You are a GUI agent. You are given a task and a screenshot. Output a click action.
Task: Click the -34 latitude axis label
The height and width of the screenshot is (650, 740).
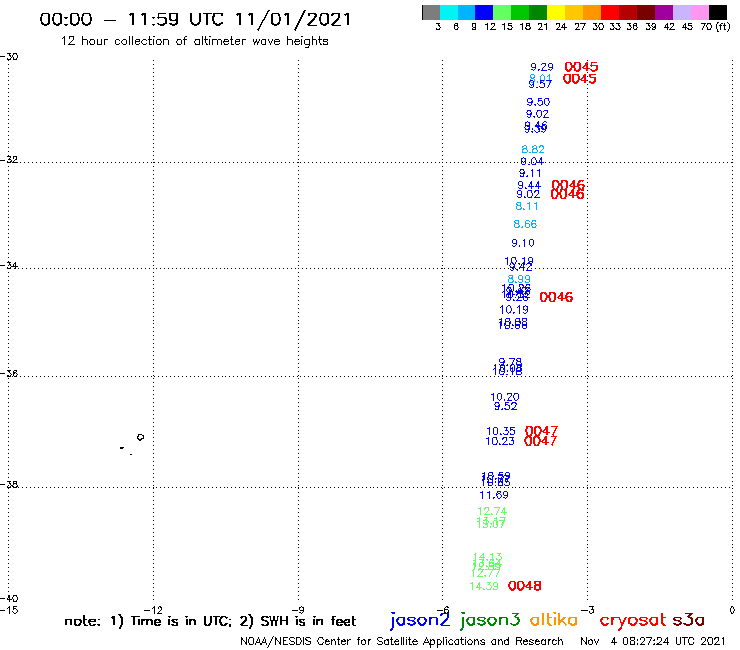[9, 265]
